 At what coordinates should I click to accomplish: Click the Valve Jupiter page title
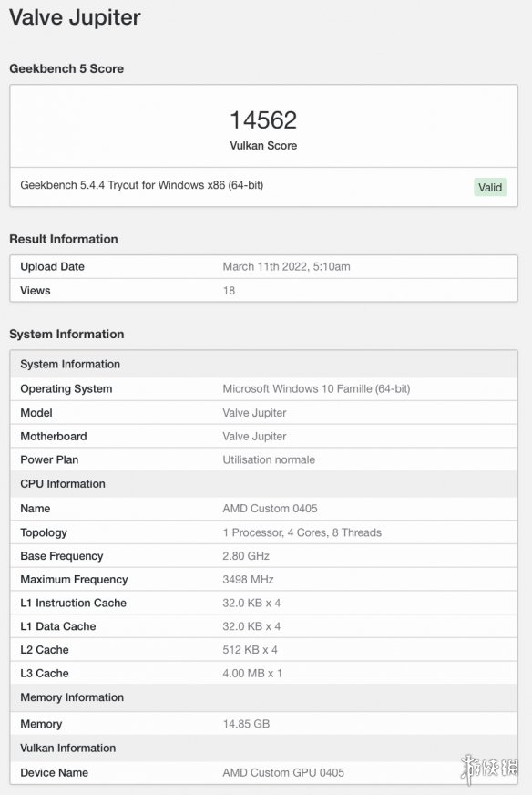click(75, 17)
